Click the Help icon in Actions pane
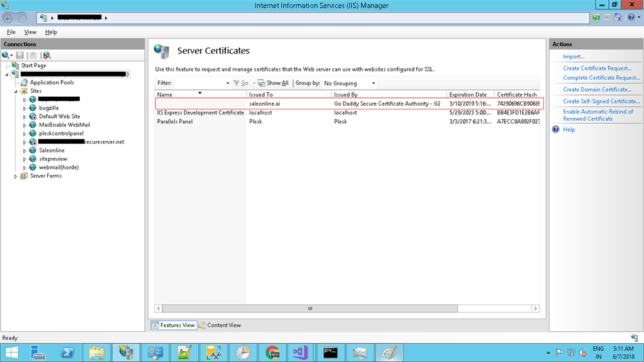 [556, 129]
